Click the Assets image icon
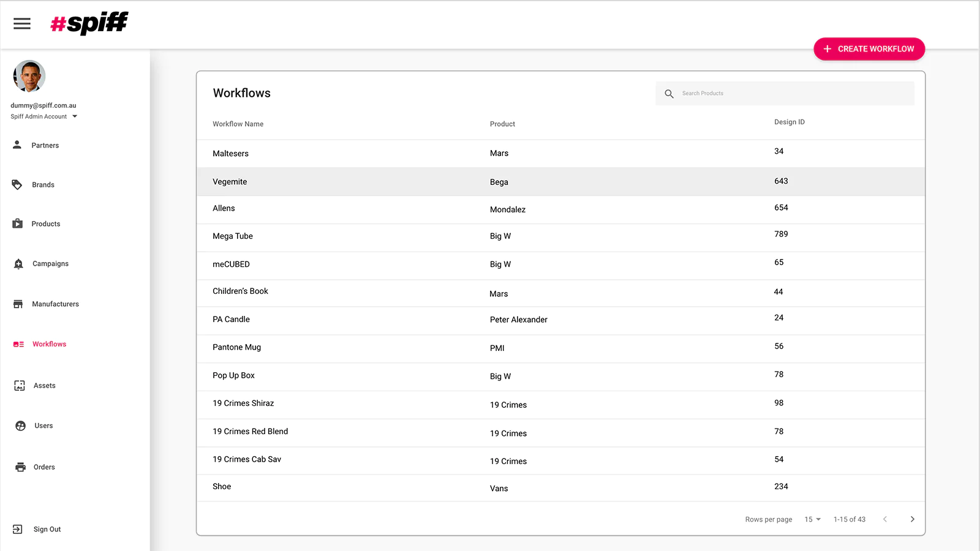 (20, 386)
